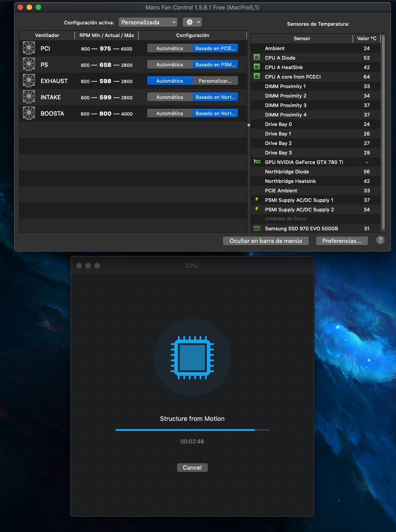396x532 pixels.
Task: Click the Configuración column header
Action: coord(193,35)
